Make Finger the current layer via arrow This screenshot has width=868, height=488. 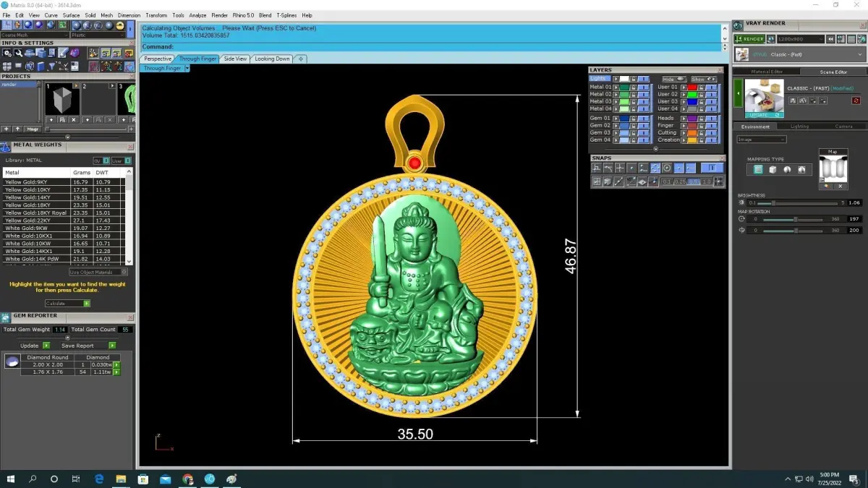point(684,126)
